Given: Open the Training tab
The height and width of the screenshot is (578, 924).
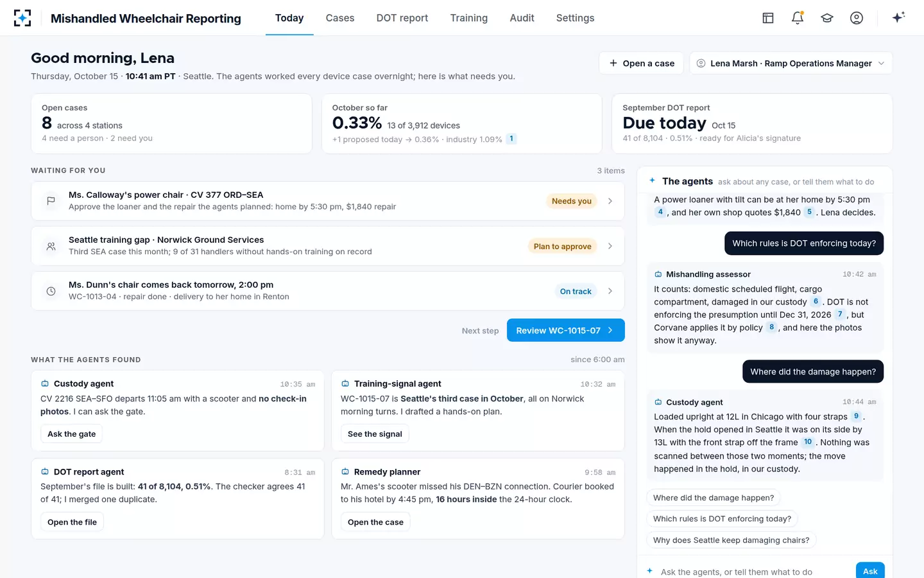Looking at the screenshot, I should point(469,18).
